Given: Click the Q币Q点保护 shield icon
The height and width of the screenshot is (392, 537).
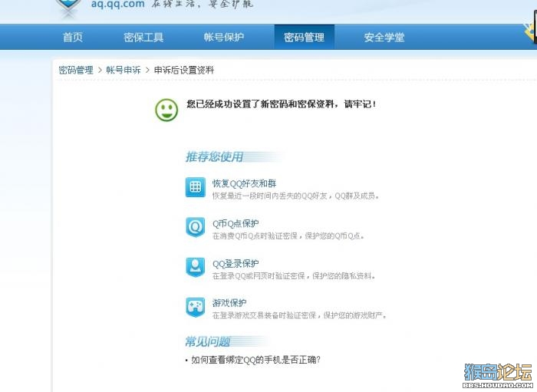Looking at the screenshot, I should coord(196,227).
